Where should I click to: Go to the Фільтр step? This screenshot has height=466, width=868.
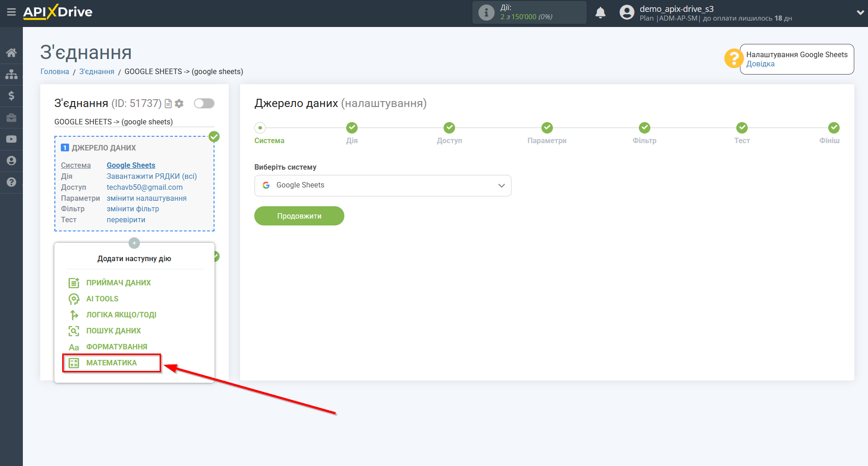pyautogui.click(x=644, y=128)
